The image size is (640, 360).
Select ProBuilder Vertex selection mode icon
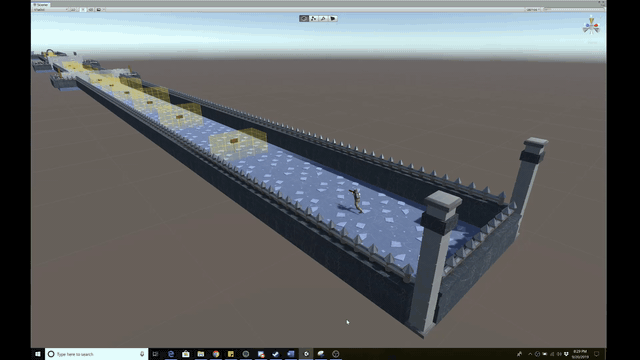(x=313, y=18)
